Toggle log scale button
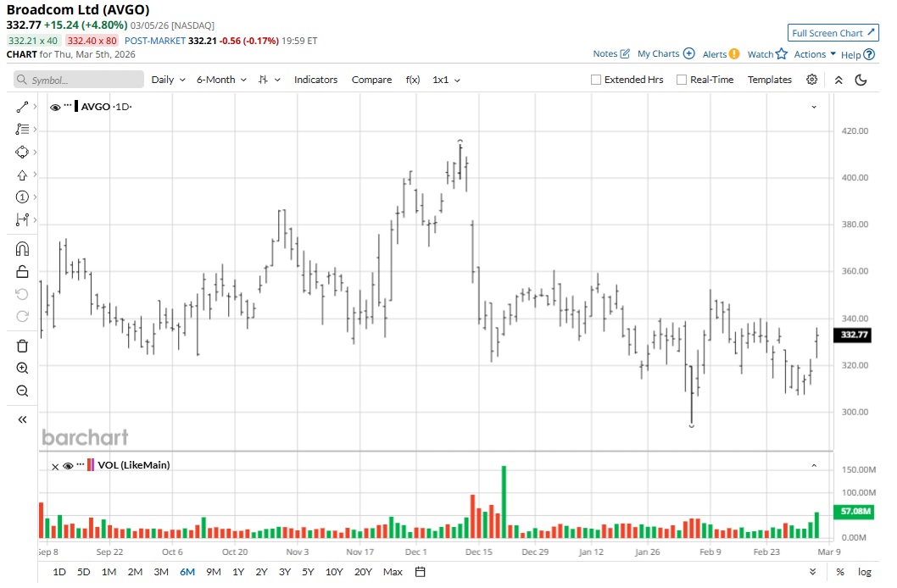897x588 pixels. 865,572
